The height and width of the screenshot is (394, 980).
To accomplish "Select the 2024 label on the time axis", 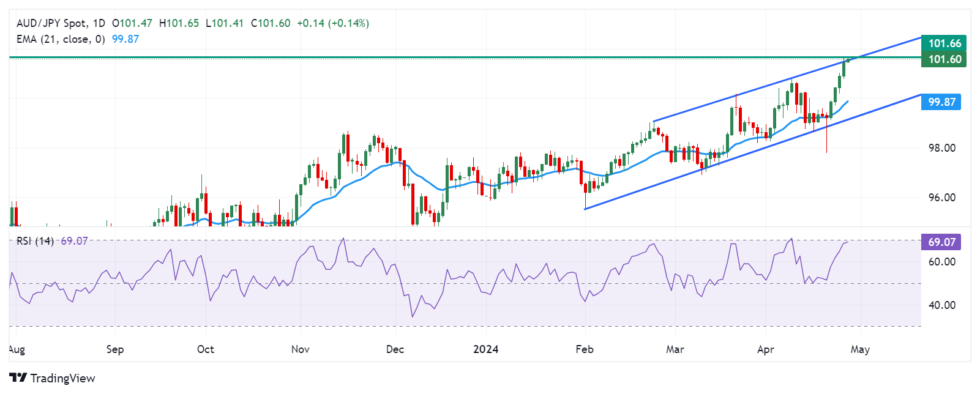I will [486, 349].
